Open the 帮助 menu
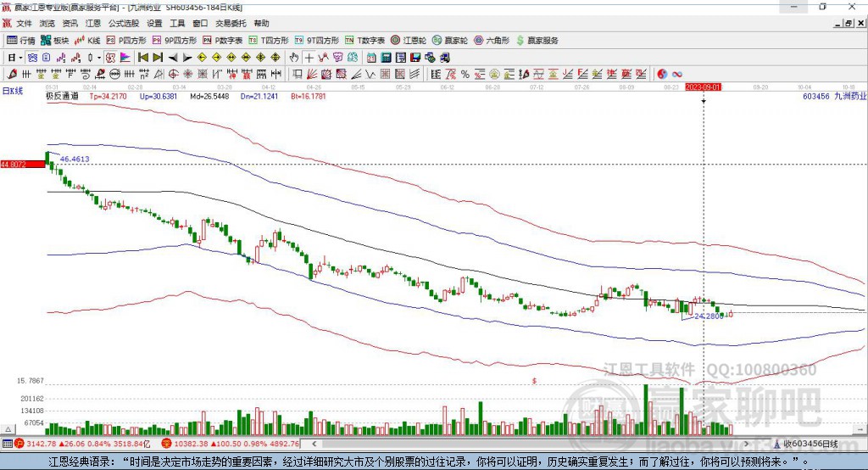Viewport: 868px width, 470px height. point(261,23)
